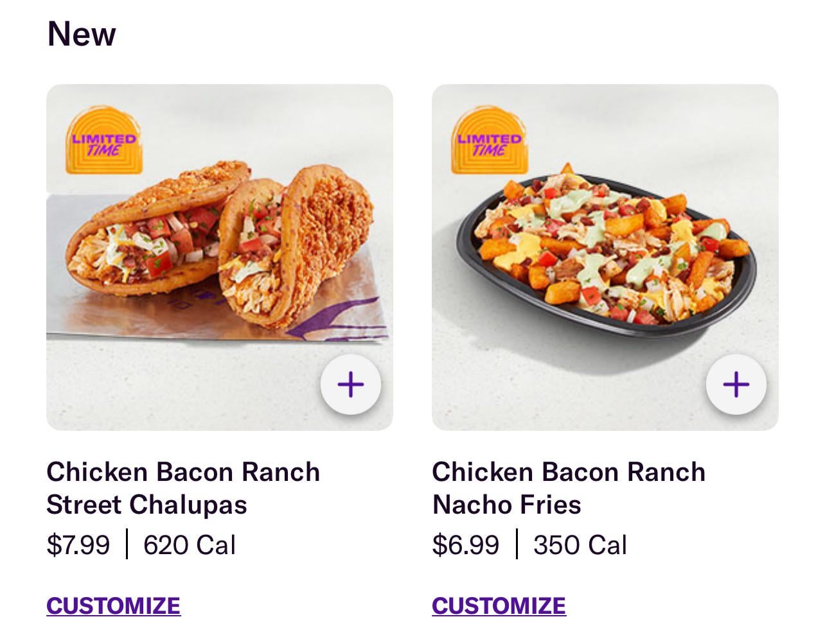The width and height of the screenshot is (825, 644).
Task: Click the Limited Time badge on Nacho Fries
Action: [490, 141]
